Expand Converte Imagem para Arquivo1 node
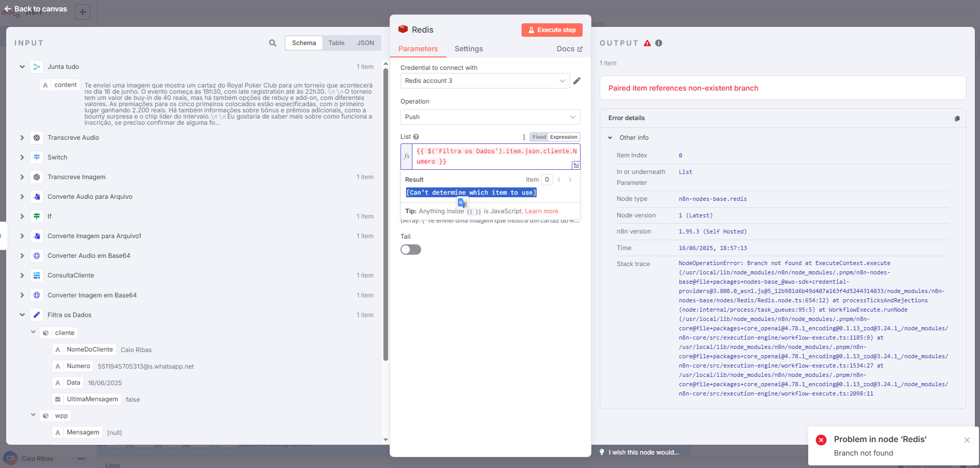The width and height of the screenshot is (980, 468). click(x=22, y=236)
